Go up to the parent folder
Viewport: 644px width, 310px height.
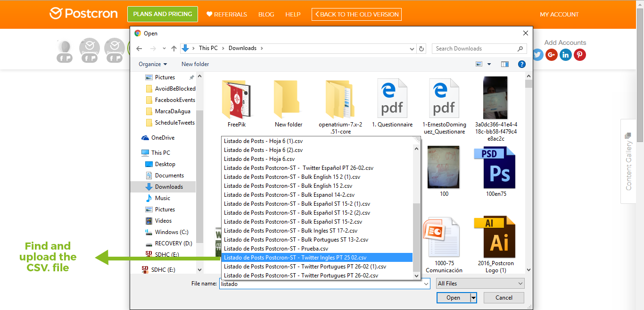click(x=173, y=48)
